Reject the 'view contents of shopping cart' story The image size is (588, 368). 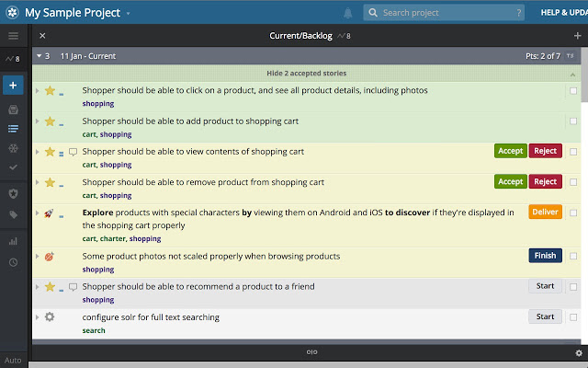tap(545, 151)
